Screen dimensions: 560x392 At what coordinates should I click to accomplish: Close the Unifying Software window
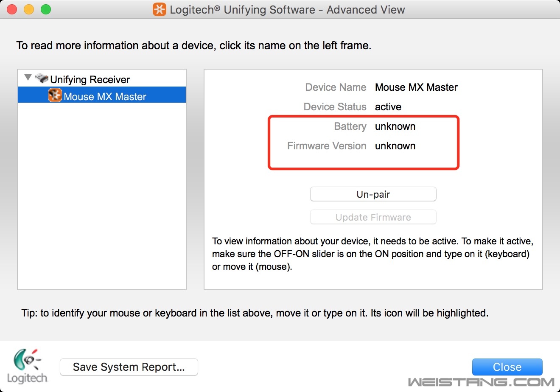pyautogui.click(x=507, y=367)
